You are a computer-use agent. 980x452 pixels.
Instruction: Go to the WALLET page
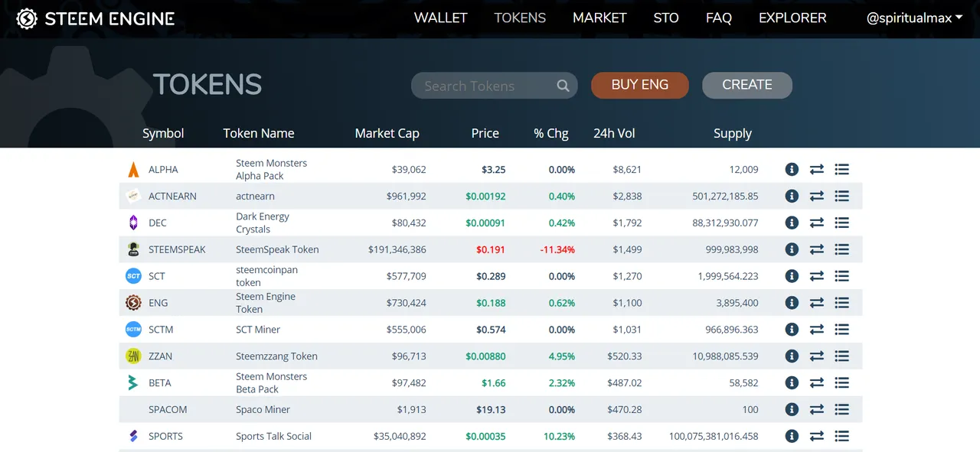(x=440, y=18)
